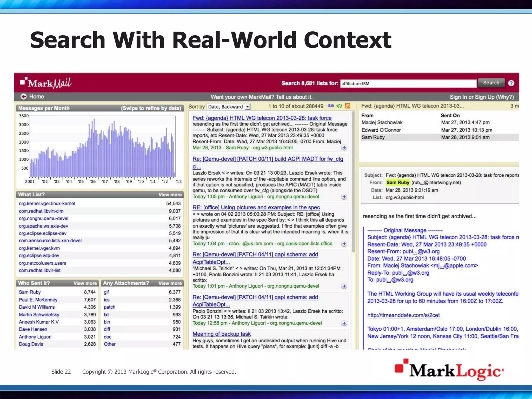Select org.netcoolusers.users list
Viewport: 532px width, 399px height.
pos(42,263)
